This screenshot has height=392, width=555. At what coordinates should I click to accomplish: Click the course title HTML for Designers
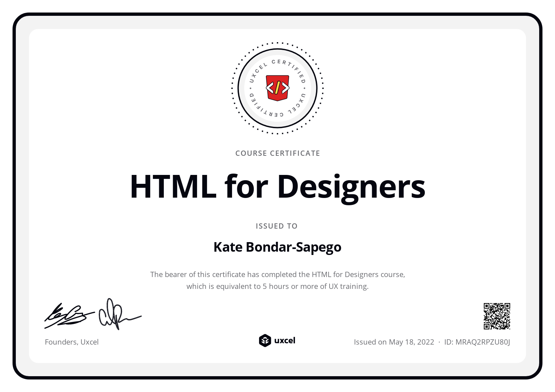[x=277, y=186]
